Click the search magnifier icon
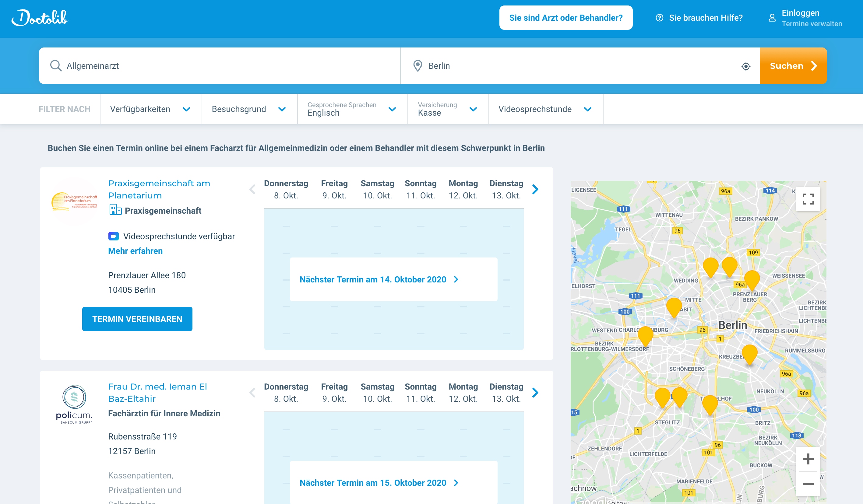The width and height of the screenshot is (863, 504). pos(55,66)
